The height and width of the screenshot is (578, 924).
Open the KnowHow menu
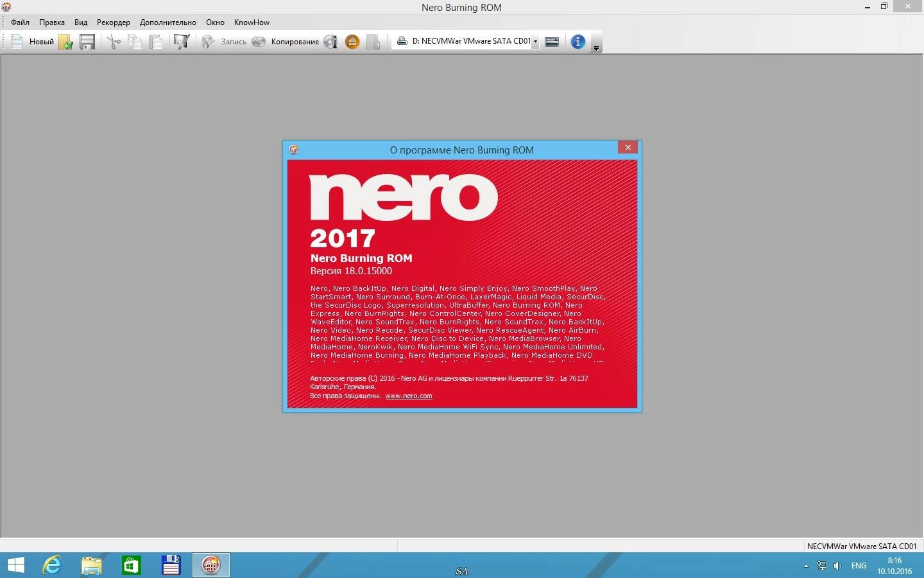click(252, 22)
